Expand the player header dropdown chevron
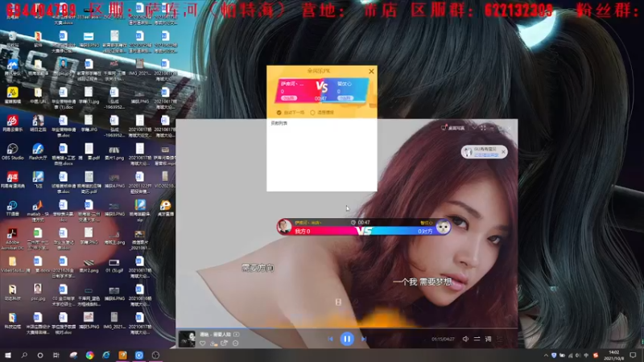 (474, 128)
